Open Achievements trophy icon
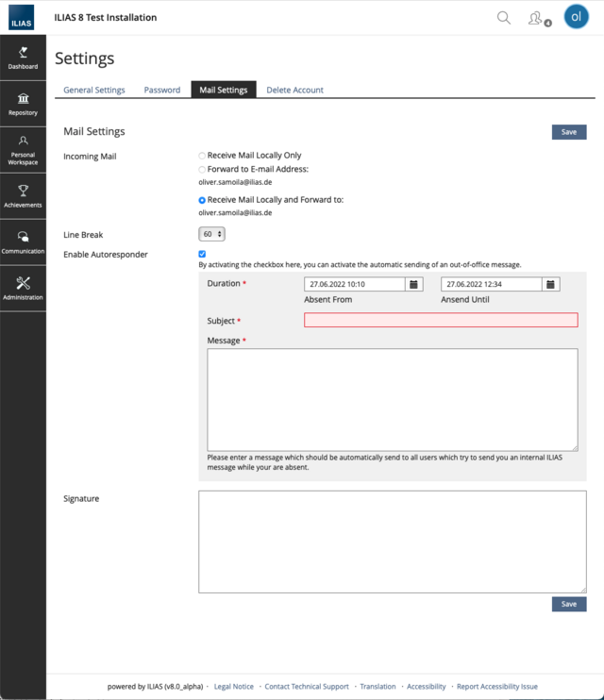 [23, 196]
